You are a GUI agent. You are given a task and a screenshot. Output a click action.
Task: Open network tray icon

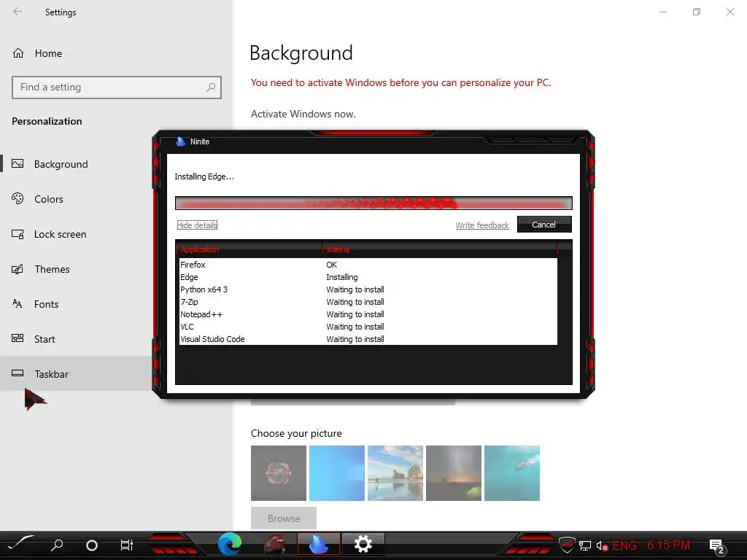(x=585, y=545)
